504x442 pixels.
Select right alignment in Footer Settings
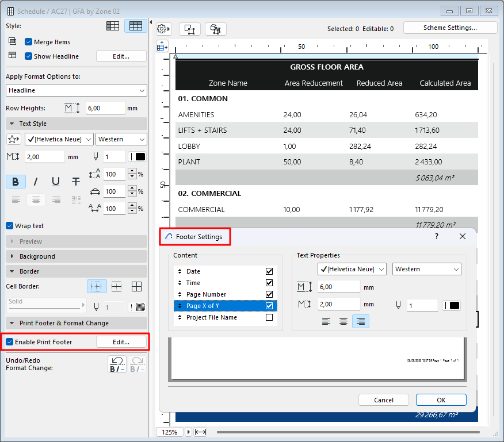[x=360, y=321]
